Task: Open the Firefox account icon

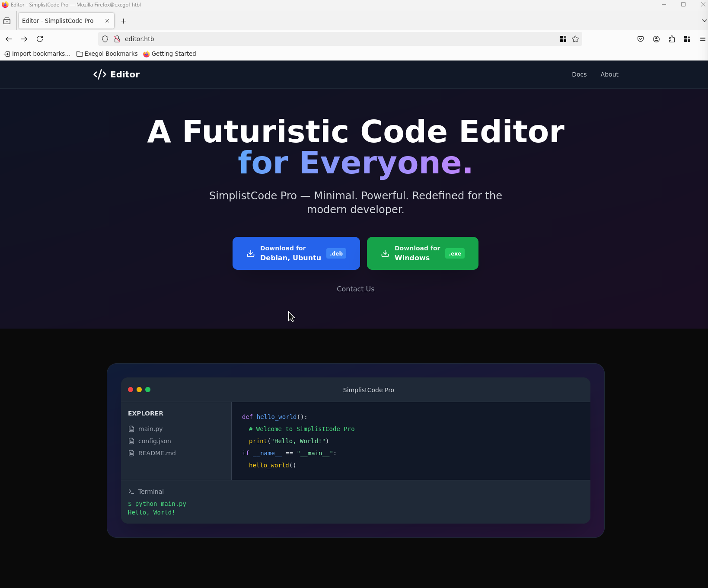Action: click(x=656, y=39)
